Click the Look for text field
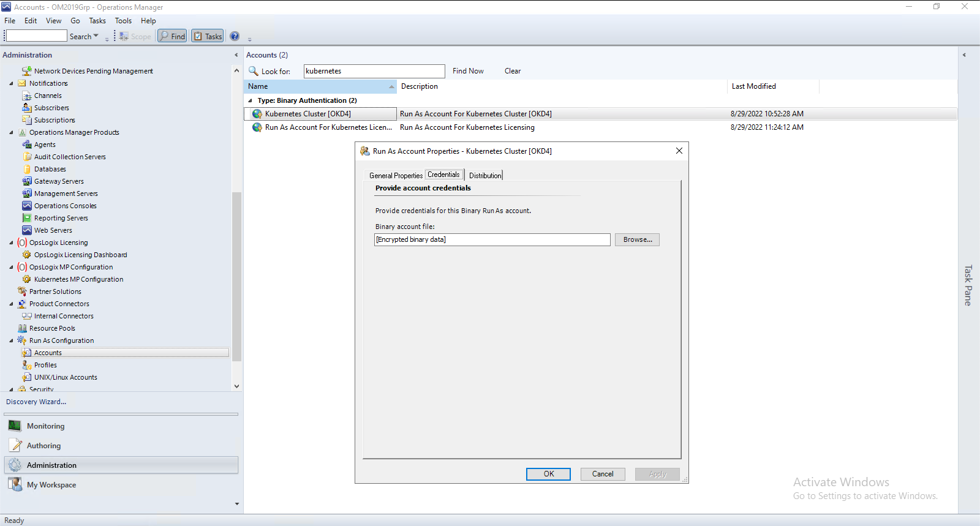Viewport: 980px width, 526px height. tap(374, 71)
